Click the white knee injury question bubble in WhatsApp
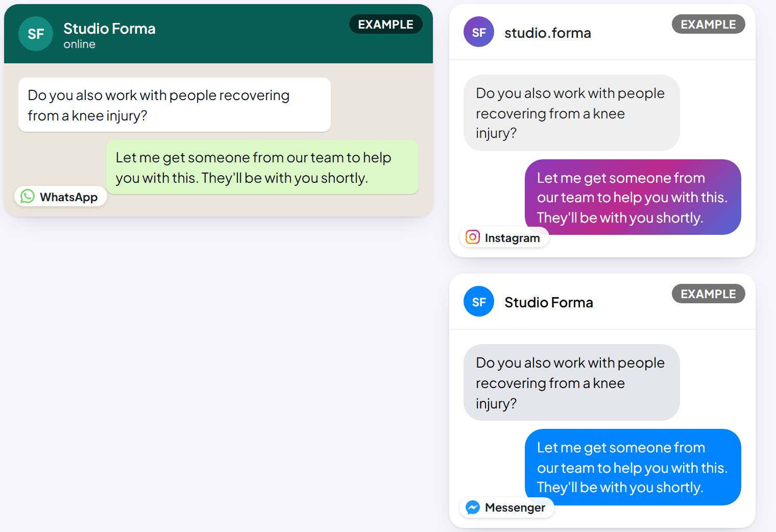Viewport: 776px width, 532px height. [175, 105]
